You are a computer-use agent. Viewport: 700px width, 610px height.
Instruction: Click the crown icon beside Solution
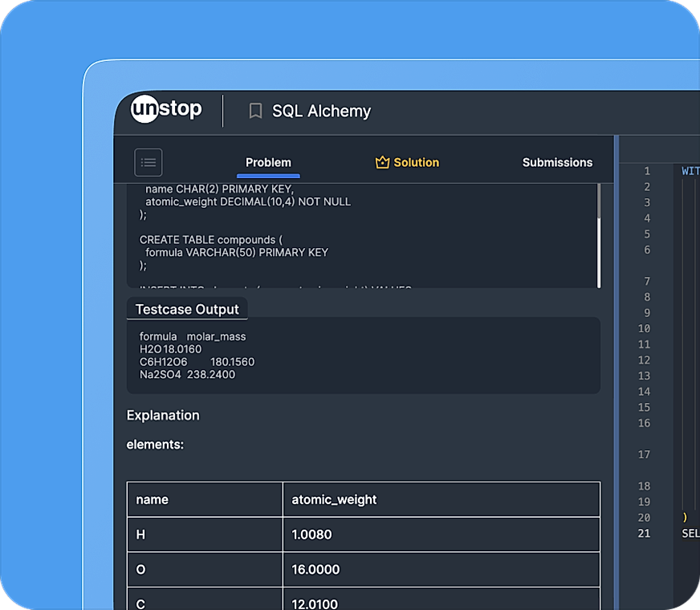point(382,162)
